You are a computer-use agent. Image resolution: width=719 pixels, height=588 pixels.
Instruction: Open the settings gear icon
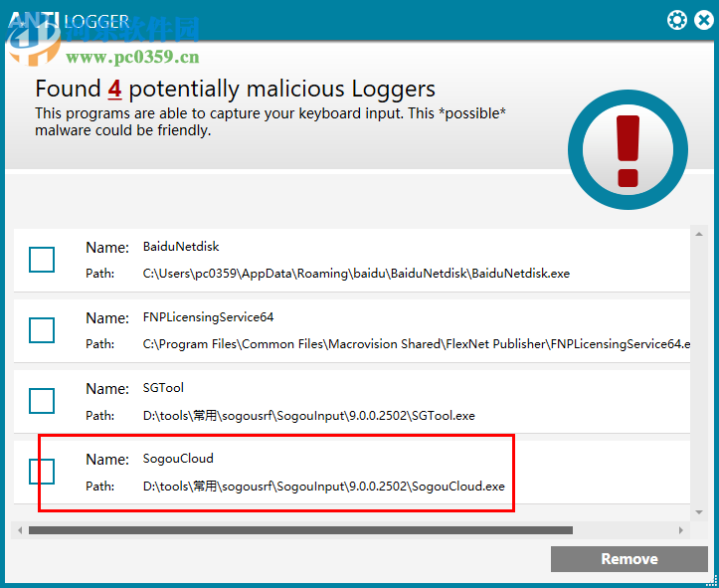coord(677,21)
